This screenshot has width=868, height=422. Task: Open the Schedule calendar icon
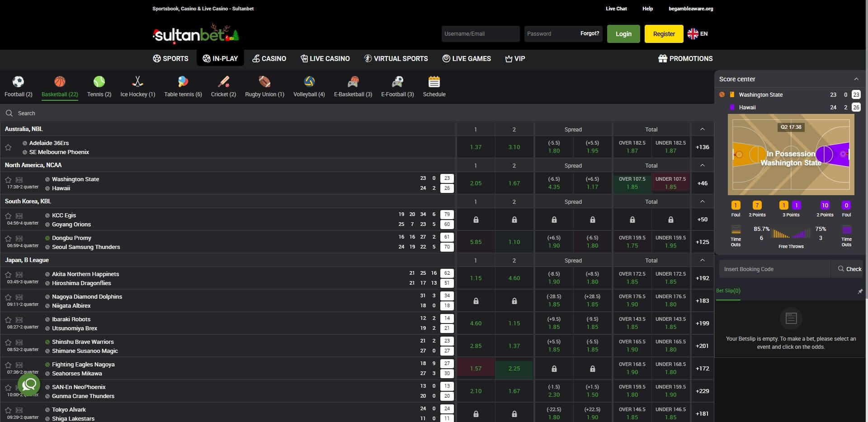coord(434,82)
